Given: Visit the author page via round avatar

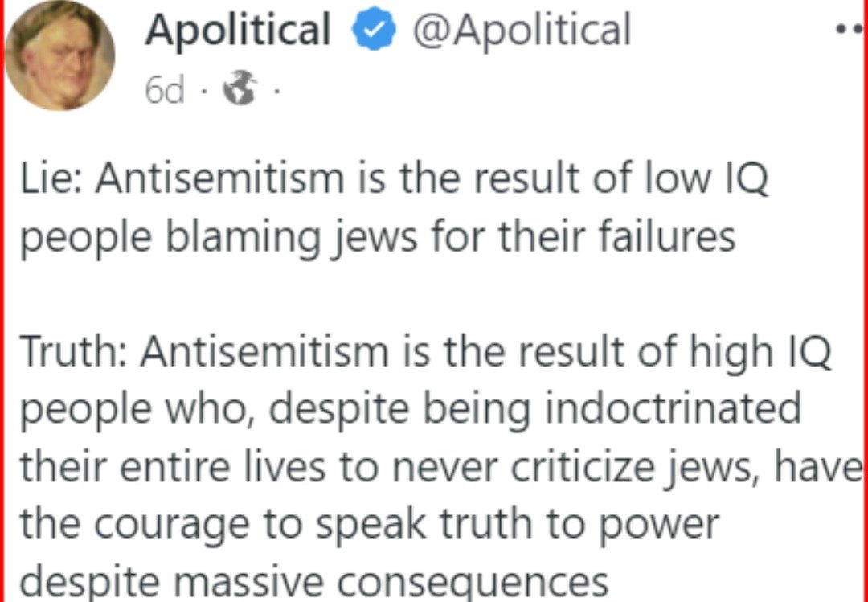Looking at the screenshot, I should [x=59, y=55].
